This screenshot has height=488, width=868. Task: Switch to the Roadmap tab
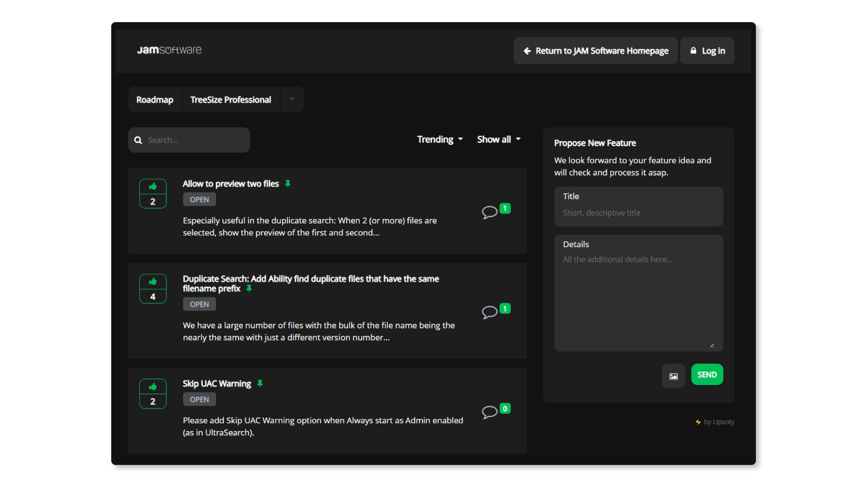tap(155, 100)
